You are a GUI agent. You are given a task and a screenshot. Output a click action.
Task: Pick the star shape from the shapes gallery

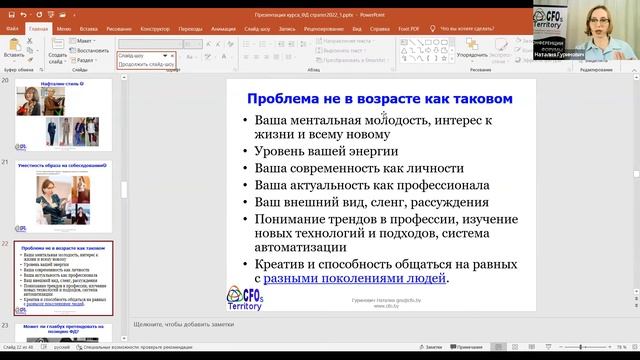[444, 59]
